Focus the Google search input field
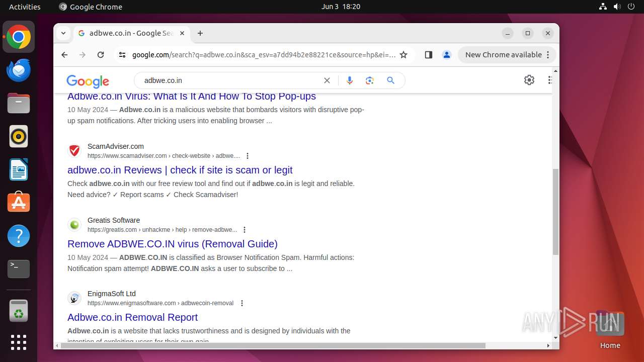Viewport: 644px width, 362px height. coord(229,80)
